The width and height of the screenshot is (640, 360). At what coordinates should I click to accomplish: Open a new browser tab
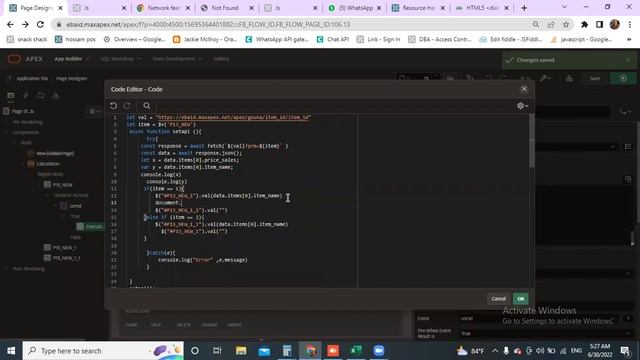tap(524, 8)
